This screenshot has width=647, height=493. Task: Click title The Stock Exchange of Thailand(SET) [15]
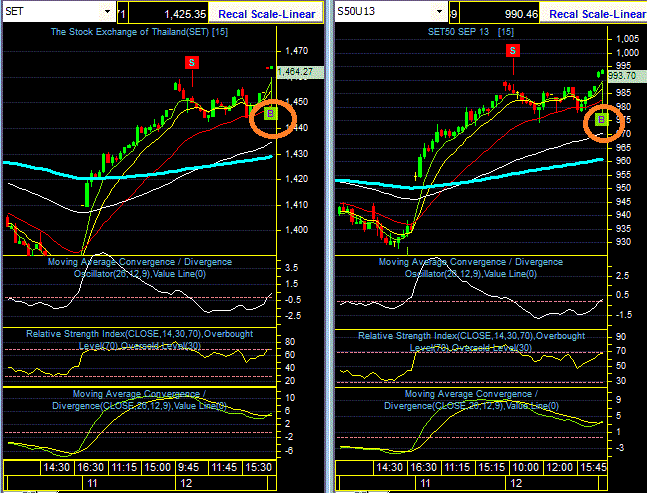tap(139, 32)
